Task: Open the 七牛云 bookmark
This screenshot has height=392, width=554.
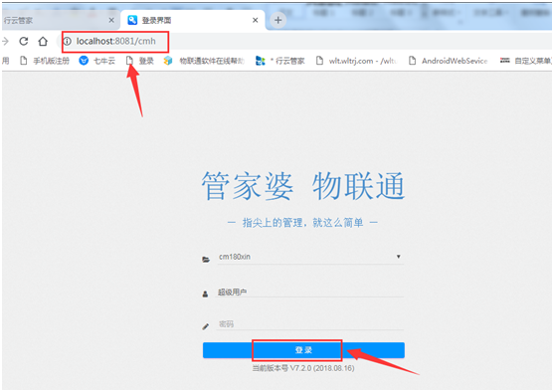Action: pyautogui.click(x=97, y=61)
